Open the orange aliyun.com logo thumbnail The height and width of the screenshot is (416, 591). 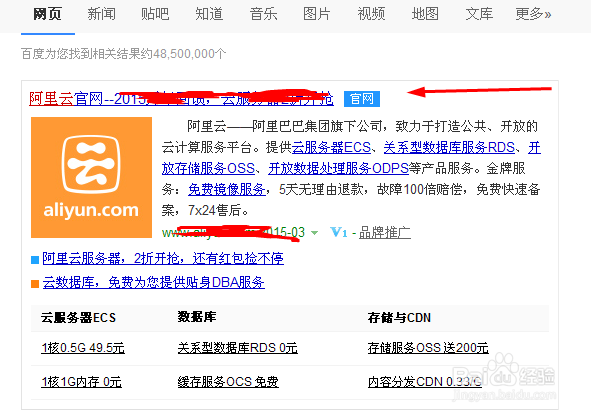(x=91, y=177)
